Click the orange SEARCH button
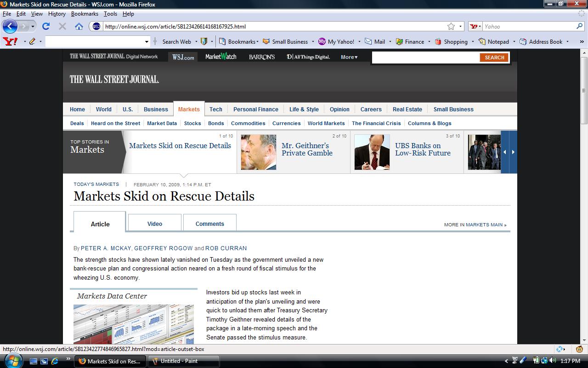588x368 pixels. (494, 57)
